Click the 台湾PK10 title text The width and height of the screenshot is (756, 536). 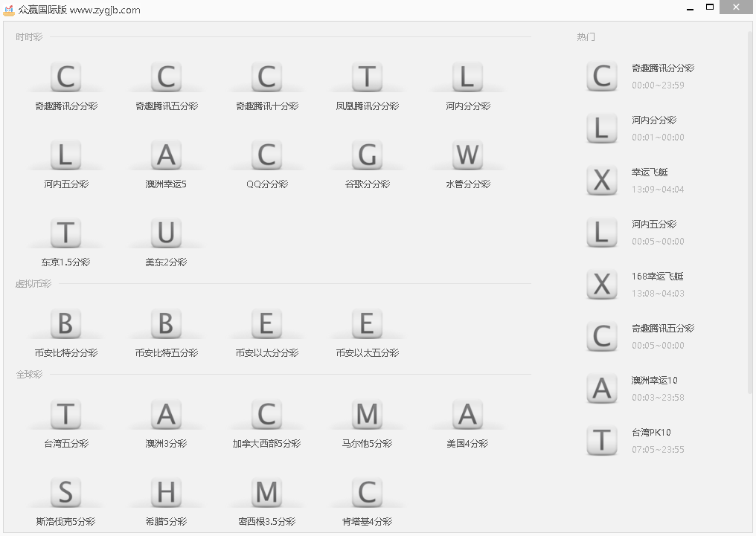[651, 433]
